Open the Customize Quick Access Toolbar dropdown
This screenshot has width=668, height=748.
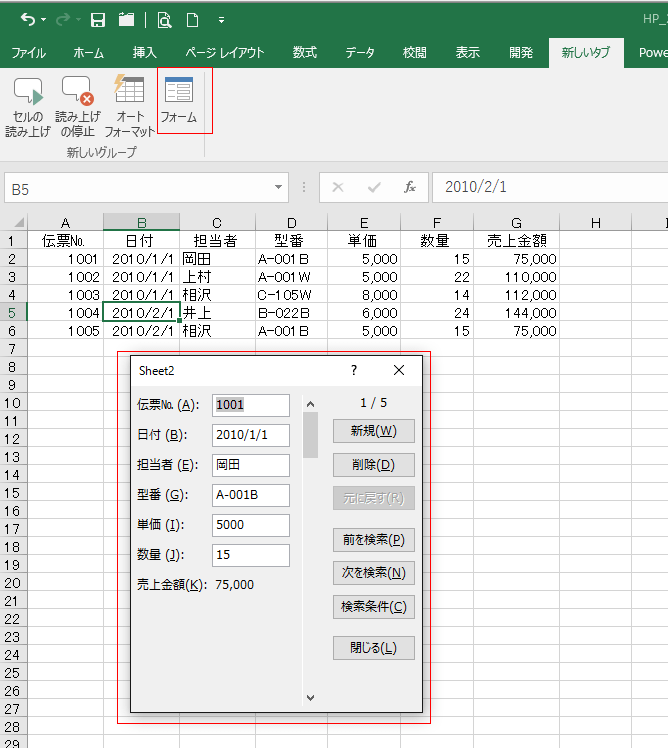click(220, 20)
